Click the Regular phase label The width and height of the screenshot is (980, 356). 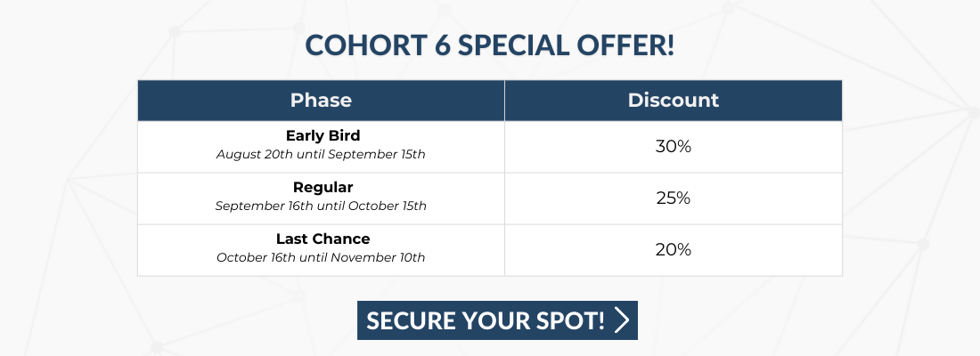point(323,188)
